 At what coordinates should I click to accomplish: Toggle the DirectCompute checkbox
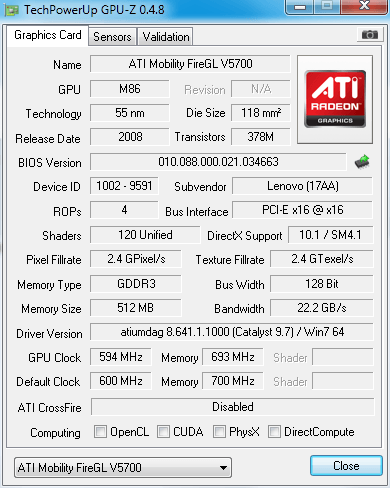click(x=274, y=431)
